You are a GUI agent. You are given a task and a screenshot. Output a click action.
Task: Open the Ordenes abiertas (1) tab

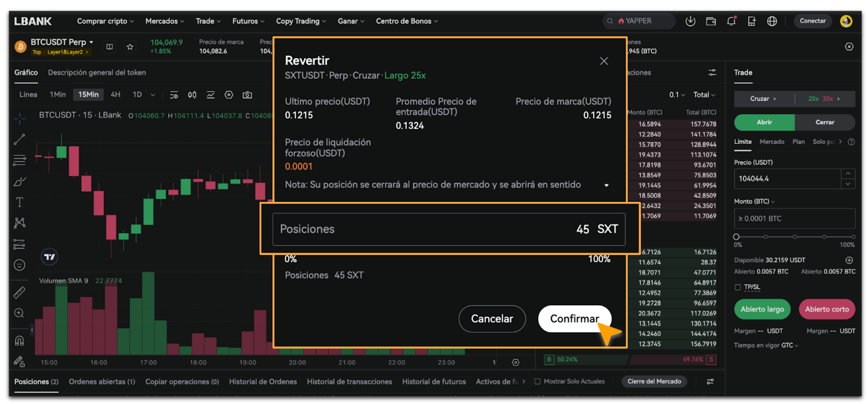102,382
